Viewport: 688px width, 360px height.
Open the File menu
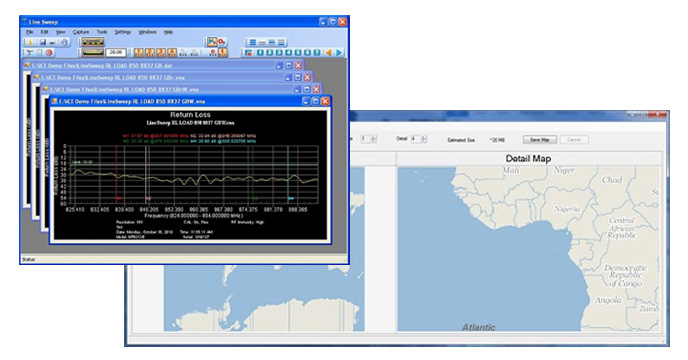click(29, 32)
